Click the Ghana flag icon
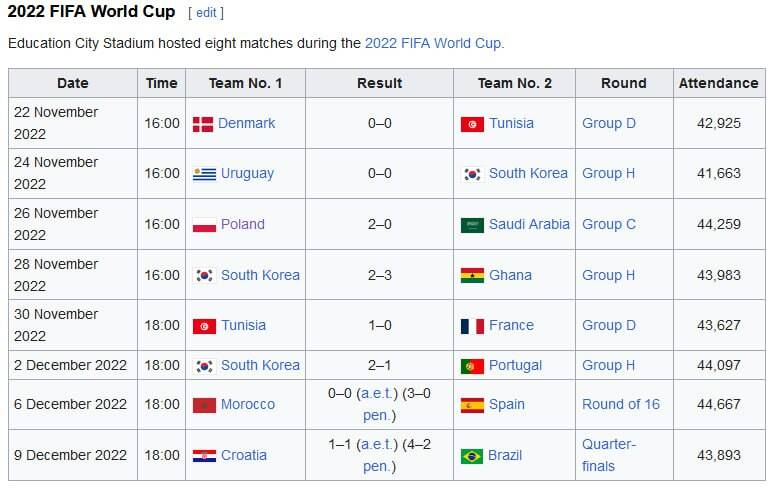Image resolution: width=771 pixels, height=487 pixels. click(x=472, y=276)
